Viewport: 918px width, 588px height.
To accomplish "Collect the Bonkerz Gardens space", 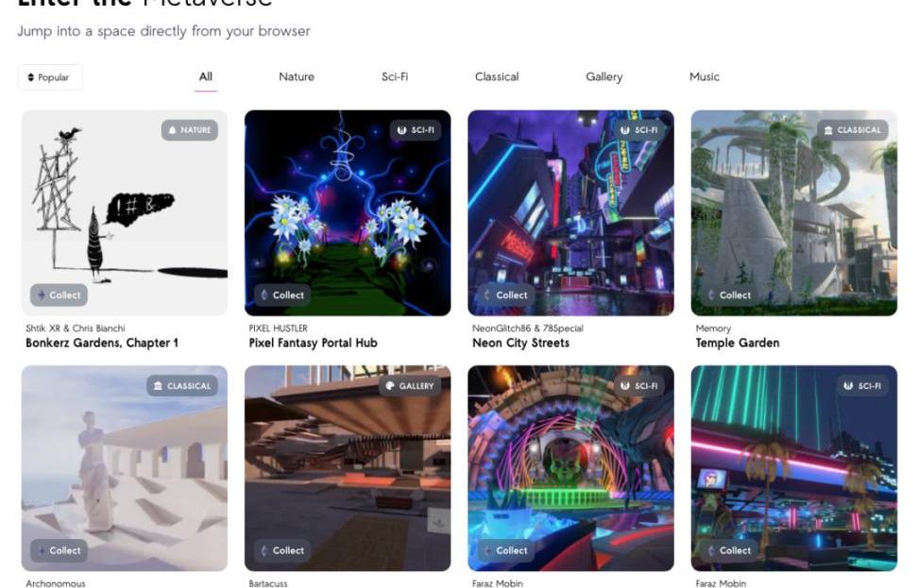I will tap(59, 294).
